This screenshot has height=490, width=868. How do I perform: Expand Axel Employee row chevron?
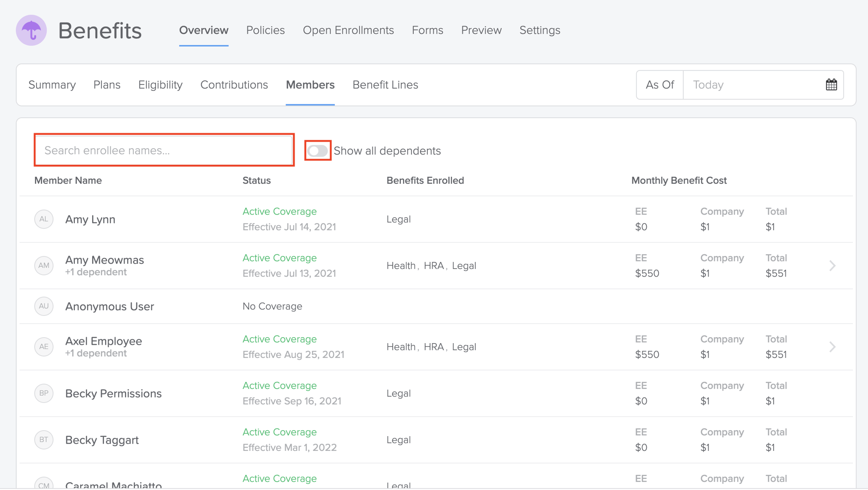coord(832,347)
